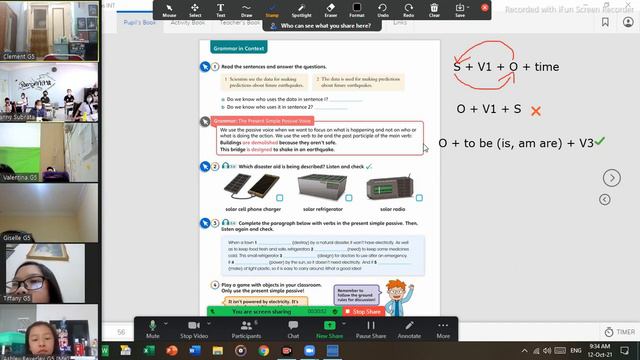
Task: Select Tiffany G5 video thumbnail
Action: (x=49, y=273)
